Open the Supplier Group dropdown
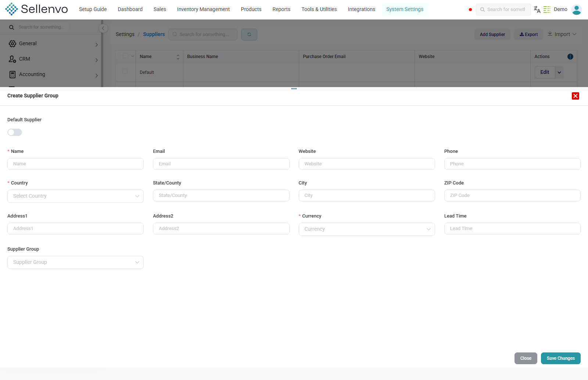The image size is (588, 380). 75,262
